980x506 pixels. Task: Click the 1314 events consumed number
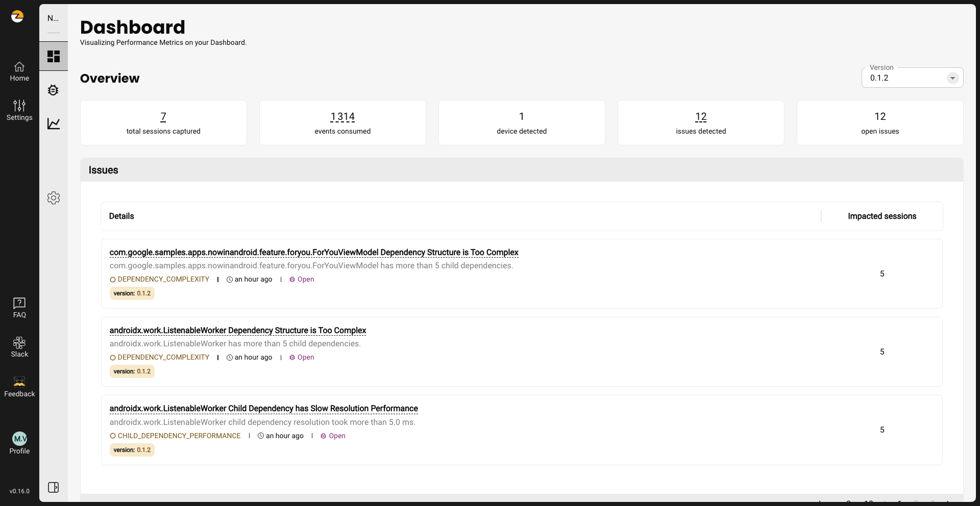(x=342, y=117)
